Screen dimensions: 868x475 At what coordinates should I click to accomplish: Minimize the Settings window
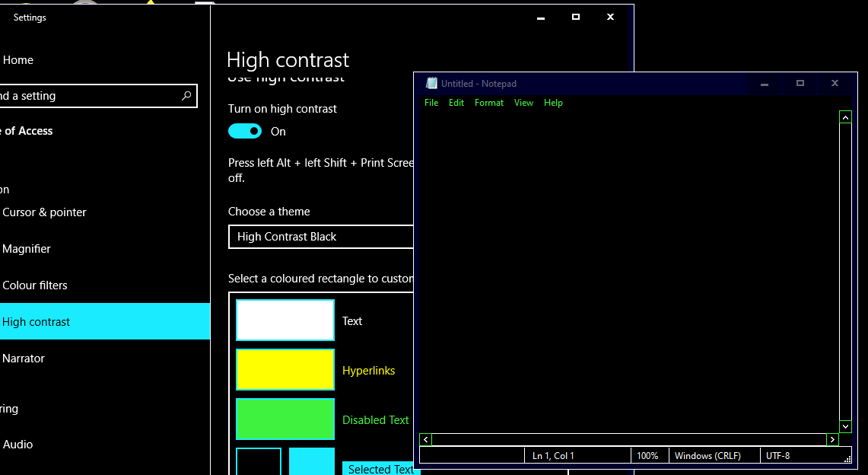[x=540, y=18]
